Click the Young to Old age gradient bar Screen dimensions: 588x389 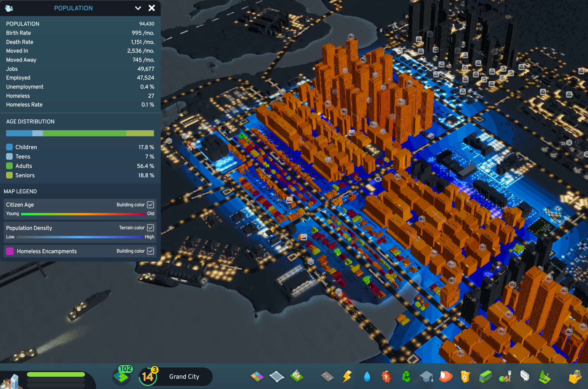coord(83,214)
